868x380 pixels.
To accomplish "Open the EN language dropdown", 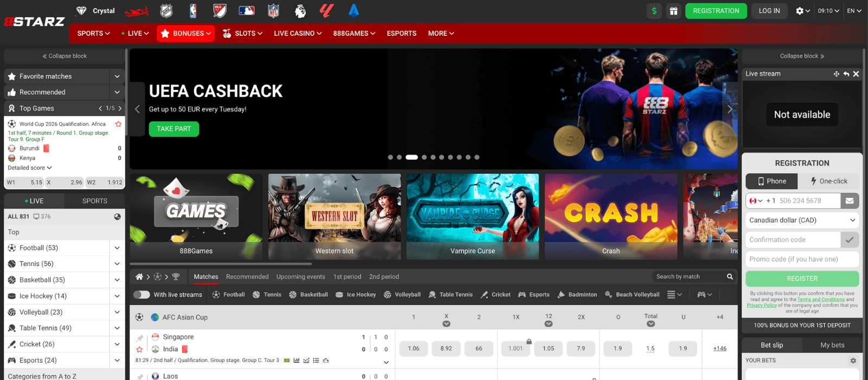I will click(854, 11).
